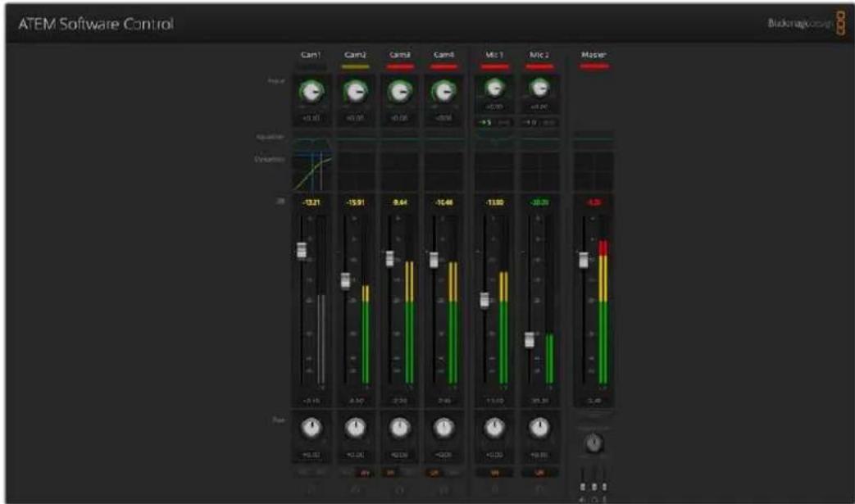
Task: Solo Mic 1 with its headphone icon
Action: pyautogui.click(x=494, y=489)
